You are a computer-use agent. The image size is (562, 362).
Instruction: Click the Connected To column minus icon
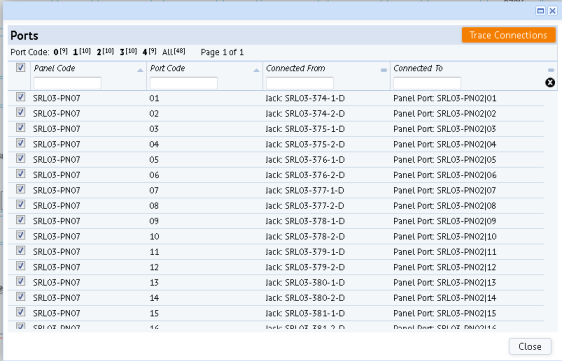[x=551, y=70]
